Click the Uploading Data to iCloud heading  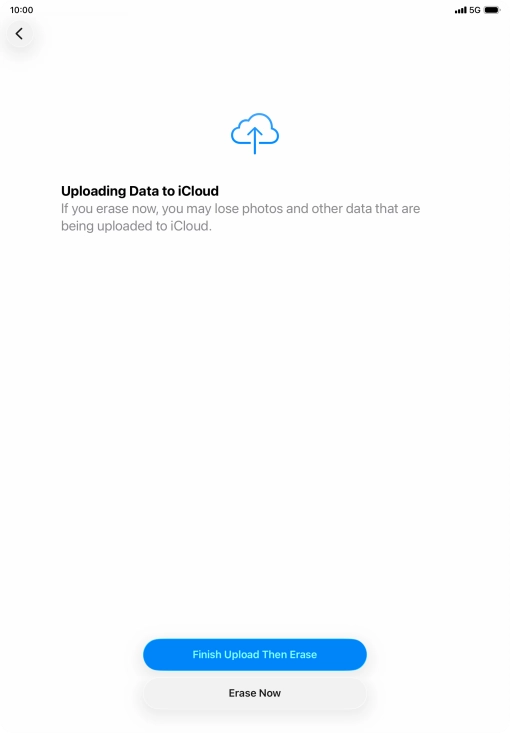pos(140,191)
